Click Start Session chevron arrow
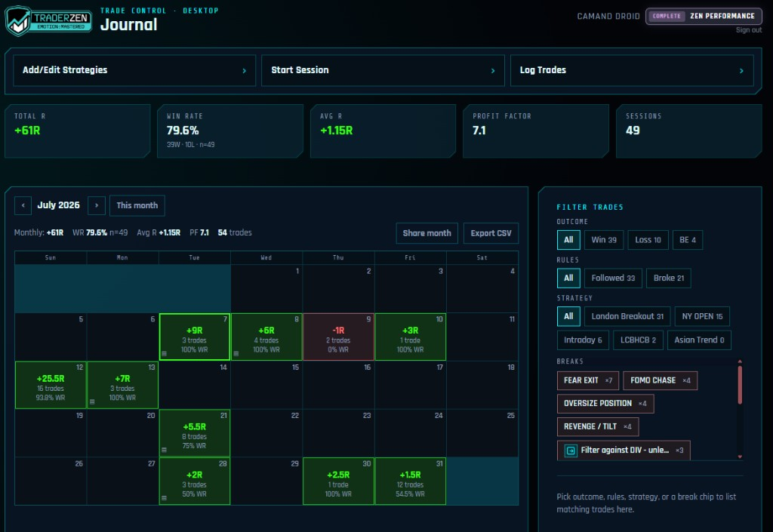 coord(493,70)
